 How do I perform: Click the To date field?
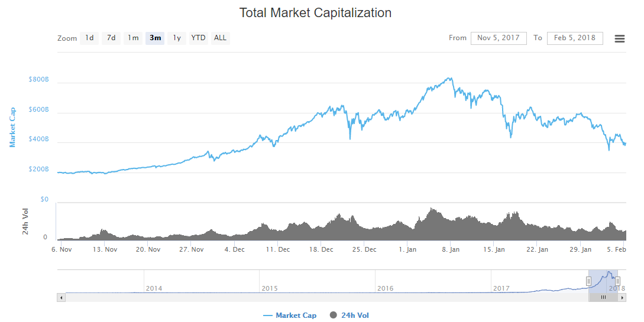click(575, 38)
